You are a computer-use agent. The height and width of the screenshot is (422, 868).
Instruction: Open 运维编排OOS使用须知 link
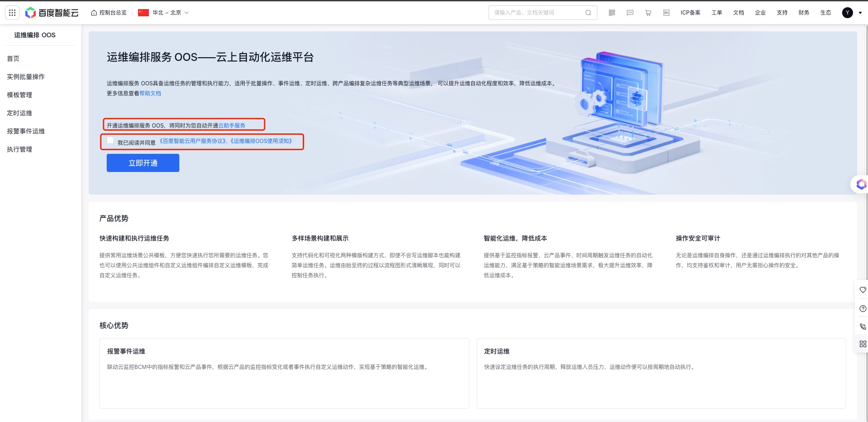coord(261,141)
